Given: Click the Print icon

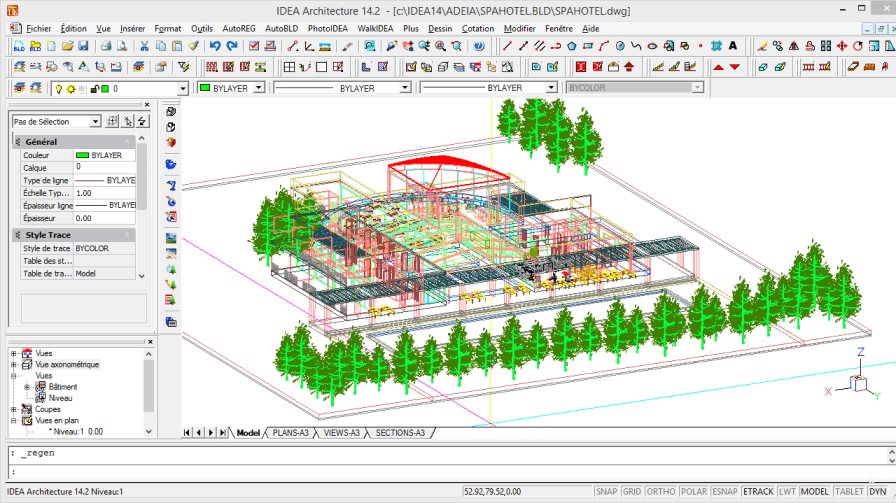Looking at the screenshot, I should pos(106,46).
